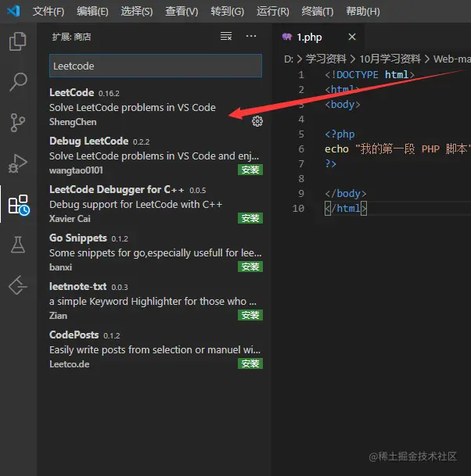Click line number 4 in the gutter
471x476 pixels.
pos(301,120)
